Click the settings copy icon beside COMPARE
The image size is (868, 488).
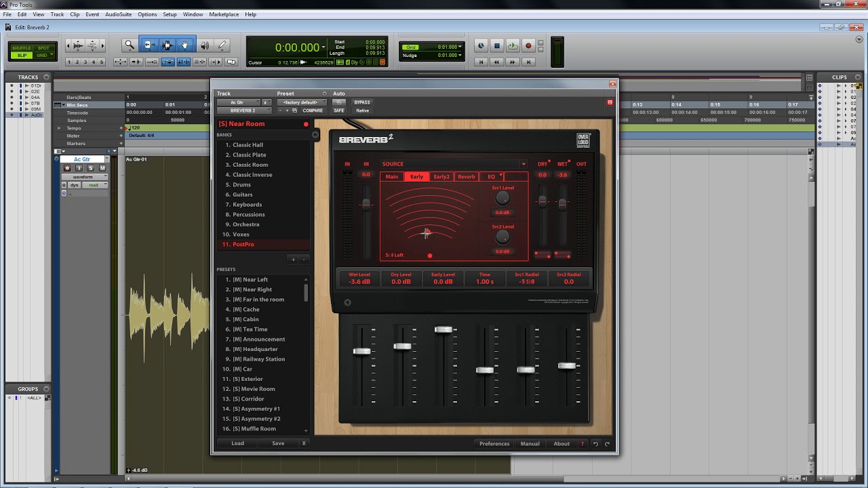pyautogui.click(x=295, y=110)
